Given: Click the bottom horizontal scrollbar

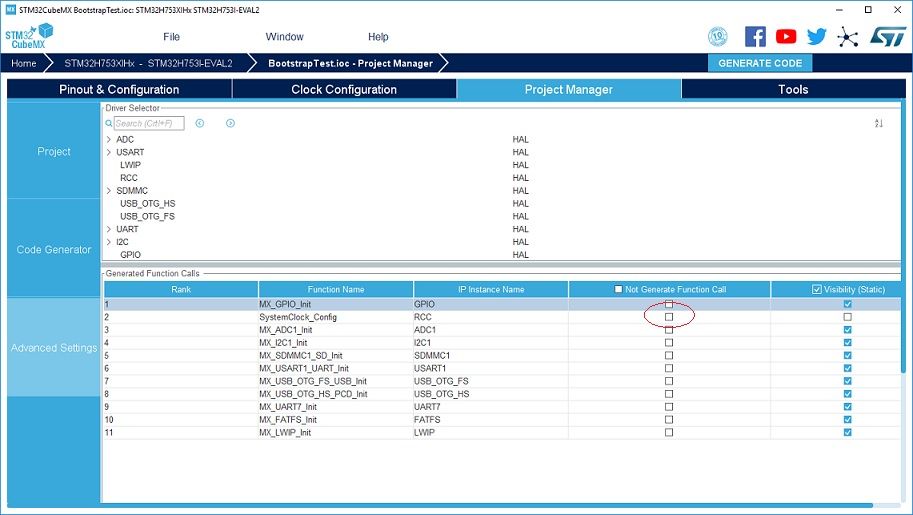Looking at the screenshot, I should (440, 505).
